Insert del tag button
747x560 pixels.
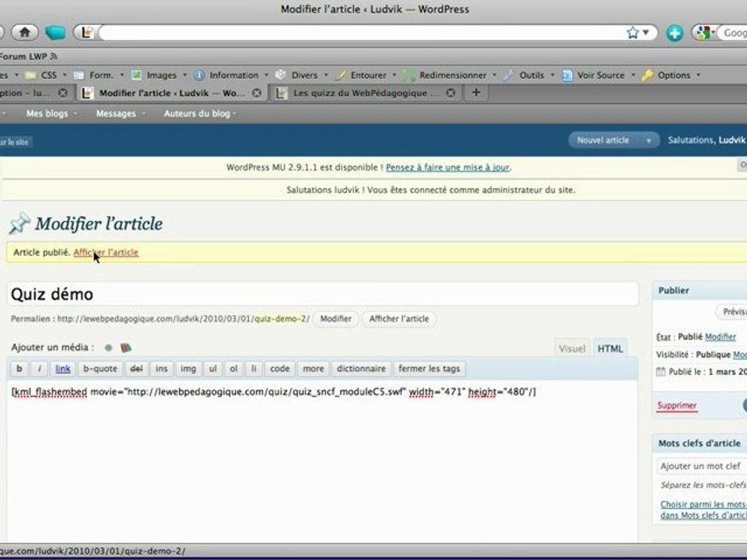click(137, 369)
